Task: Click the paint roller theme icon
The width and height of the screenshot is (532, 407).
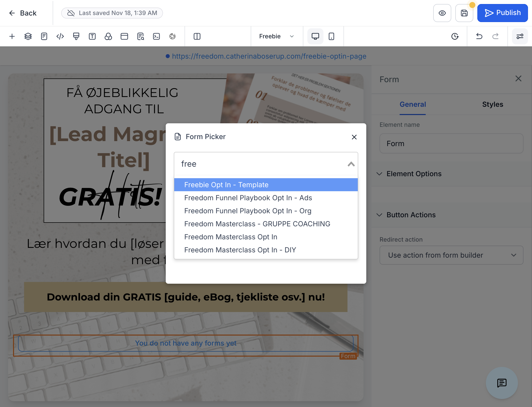Action: click(76, 36)
